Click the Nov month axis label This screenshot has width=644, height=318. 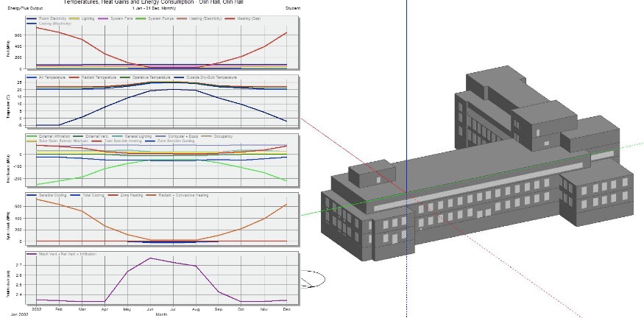(x=263, y=309)
